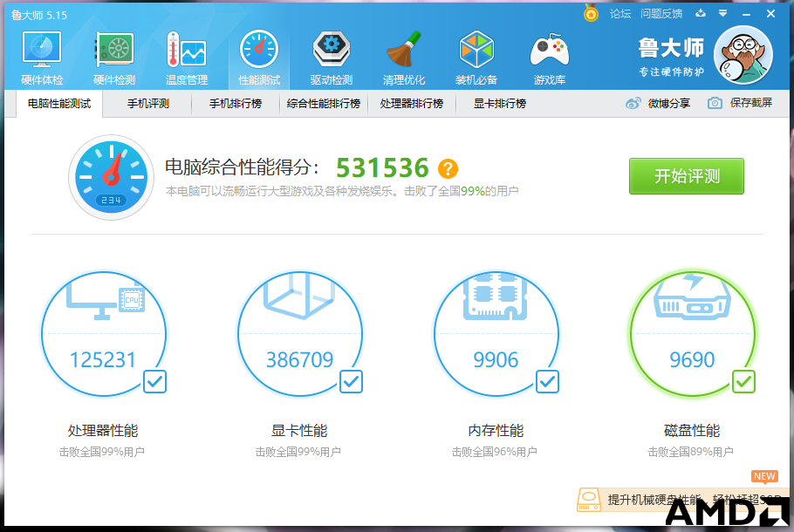The image size is (794, 532).
Task: Click the skin/download icon in title bar
Action: [x=701, y=13]
